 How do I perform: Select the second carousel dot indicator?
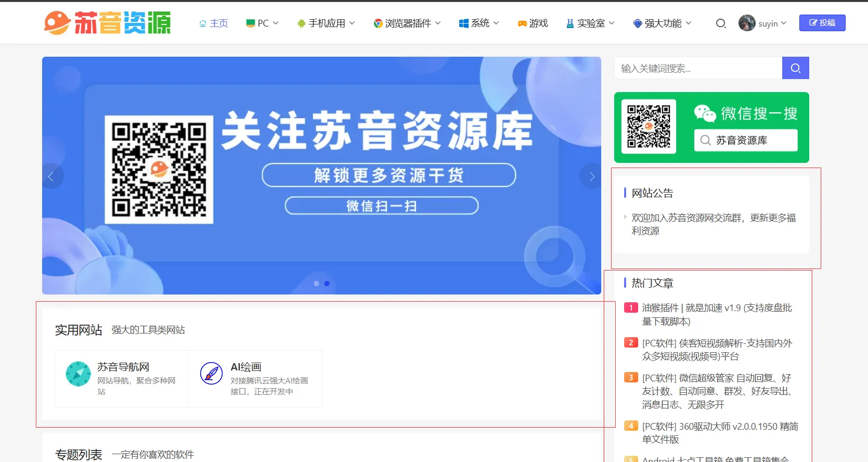(327, 284)
